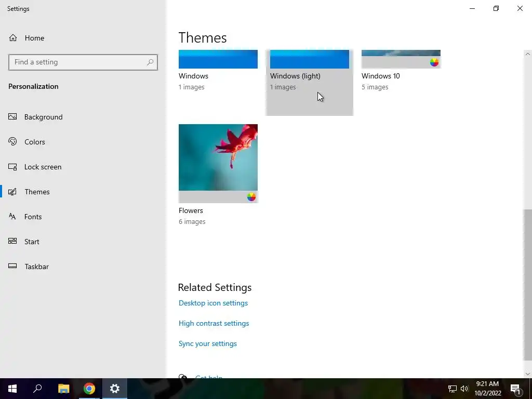Click the Background picture icon

[x=12, y=117]
